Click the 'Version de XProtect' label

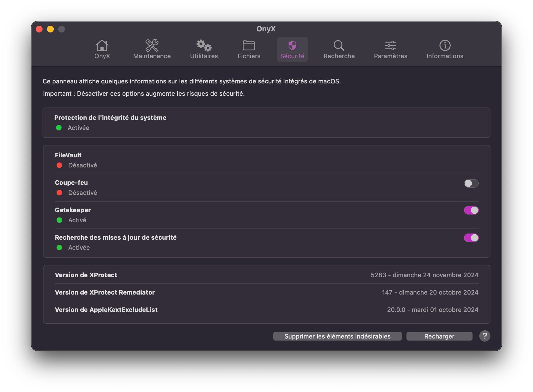click(x=86, y=275)
